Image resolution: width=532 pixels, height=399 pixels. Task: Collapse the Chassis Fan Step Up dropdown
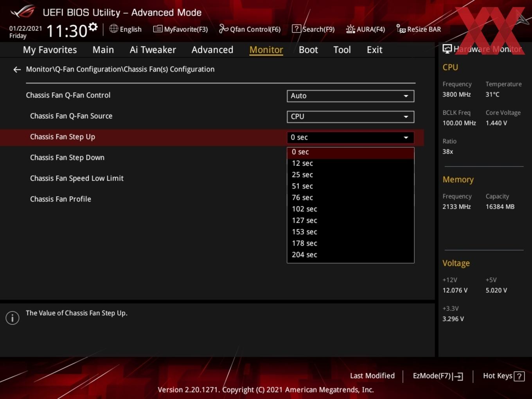pos(350,137)
